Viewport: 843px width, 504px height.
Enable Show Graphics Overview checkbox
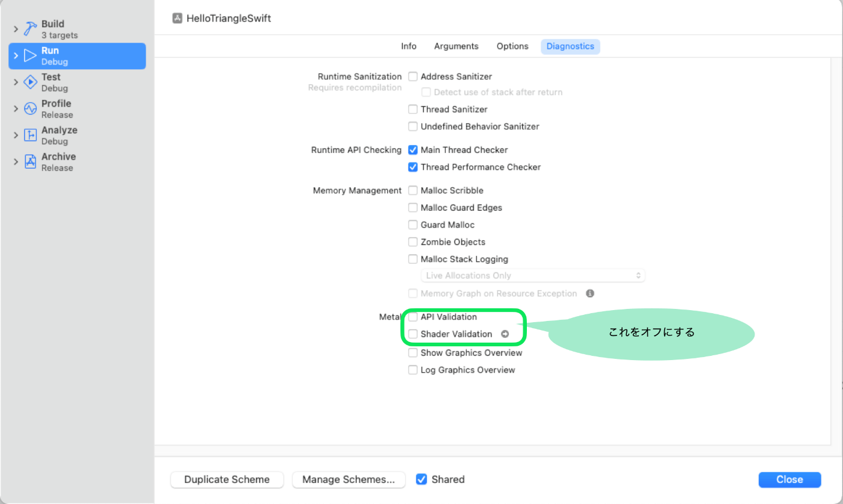click(413, 352)
